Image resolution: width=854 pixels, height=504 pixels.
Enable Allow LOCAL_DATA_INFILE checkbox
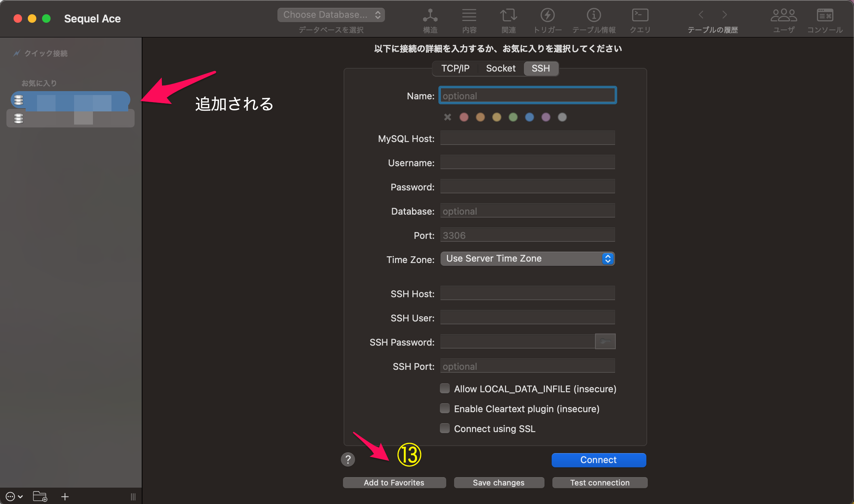pyautogui.click(x=445, y=388)
